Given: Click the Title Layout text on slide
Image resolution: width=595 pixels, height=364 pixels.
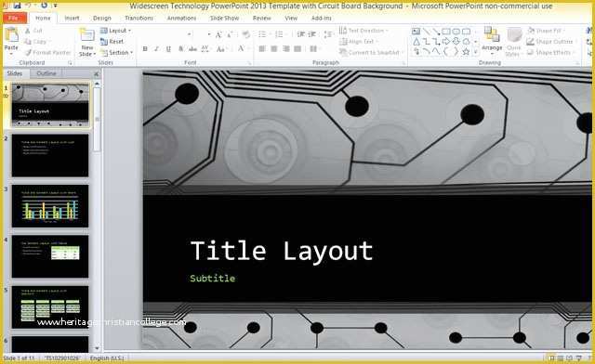Looking at the screenshot, I should (x=282, y=251).
